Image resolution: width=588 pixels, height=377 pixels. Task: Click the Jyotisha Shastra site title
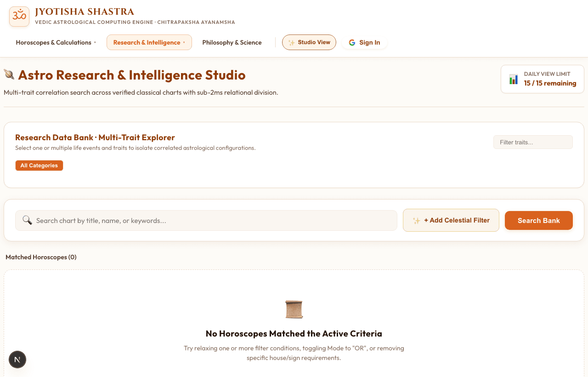(x=85, y=12)
